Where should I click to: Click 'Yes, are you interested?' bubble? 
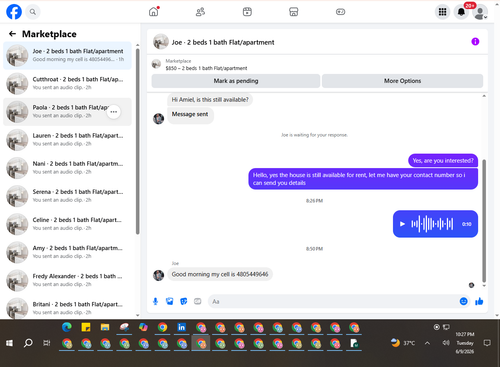pyautogui.click(x=443, y=161)
